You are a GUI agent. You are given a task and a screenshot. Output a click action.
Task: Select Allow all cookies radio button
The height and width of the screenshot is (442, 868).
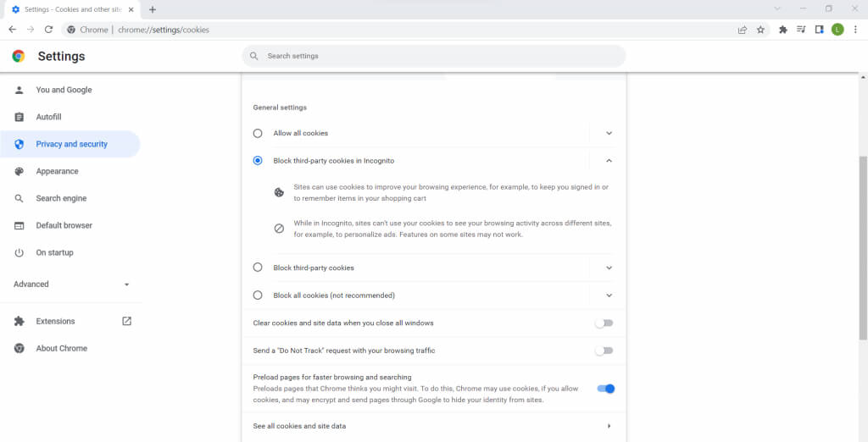pyautogui.click(x=258, y=133)
